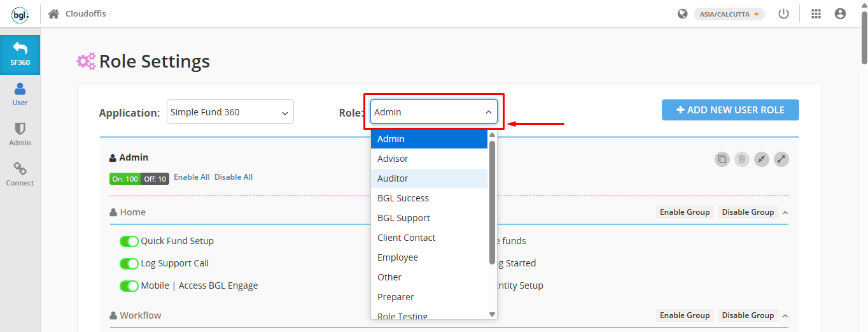Click the power logout icon
Image resolution: width=868 pixels, height=332 pixels.
784,14
